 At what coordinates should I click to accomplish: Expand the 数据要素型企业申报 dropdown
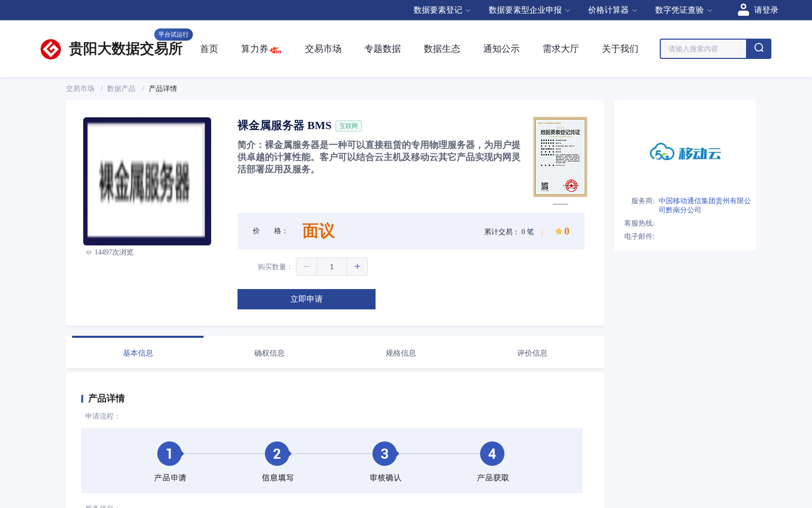[x=529, y=10]
